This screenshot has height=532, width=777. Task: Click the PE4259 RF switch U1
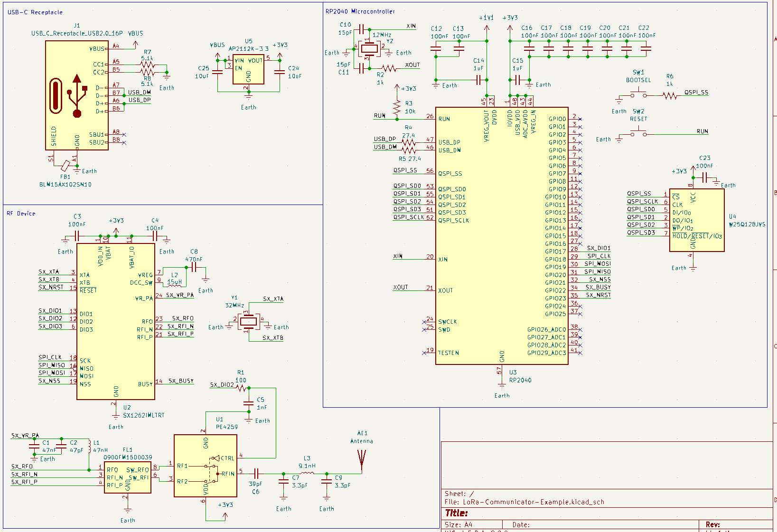205,466
